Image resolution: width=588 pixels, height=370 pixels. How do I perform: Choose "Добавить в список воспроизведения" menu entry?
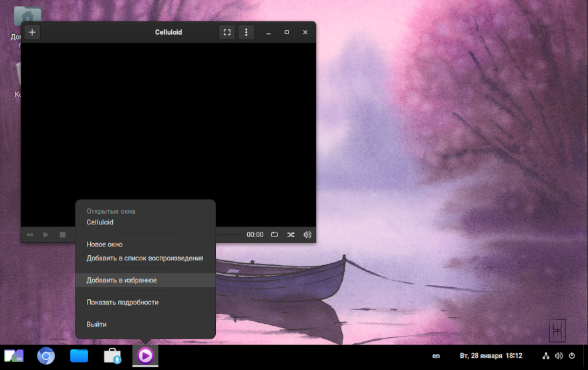pyautogui.click(x=145, y=258)
